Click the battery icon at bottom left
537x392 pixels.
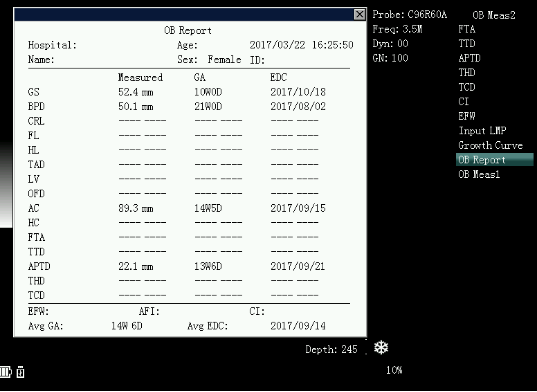(x=6, y=371)
